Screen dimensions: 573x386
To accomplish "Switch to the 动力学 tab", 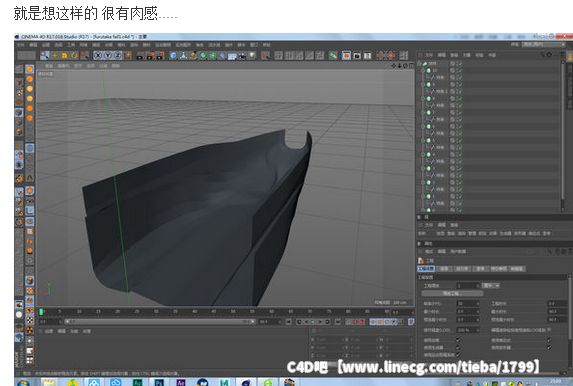I will click(x=462, y=269).
